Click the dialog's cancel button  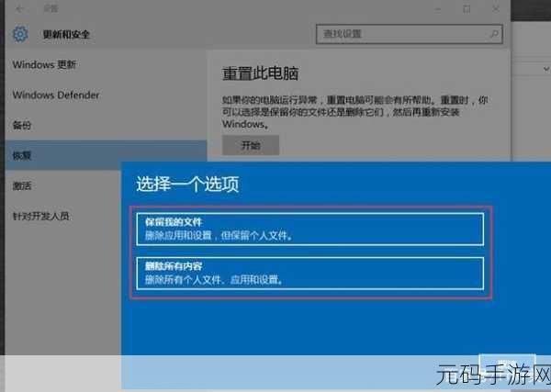(508, 364)
